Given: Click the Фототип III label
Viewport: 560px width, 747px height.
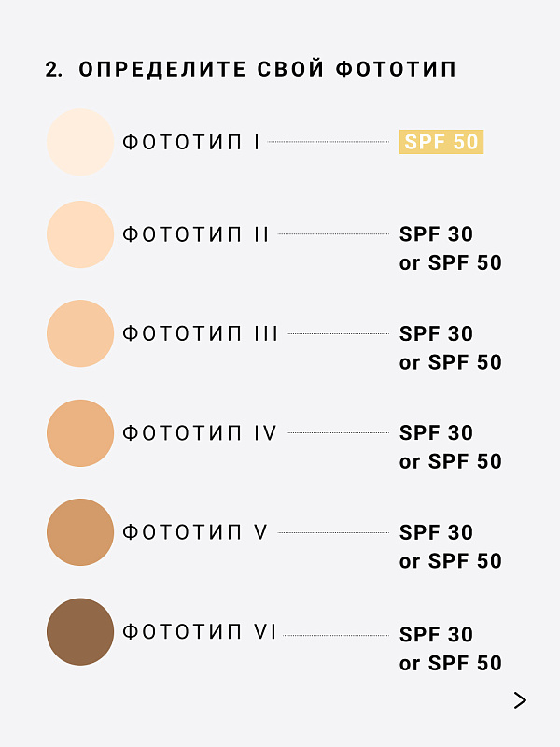Looking at the screenshot, I should click(201, 333).
